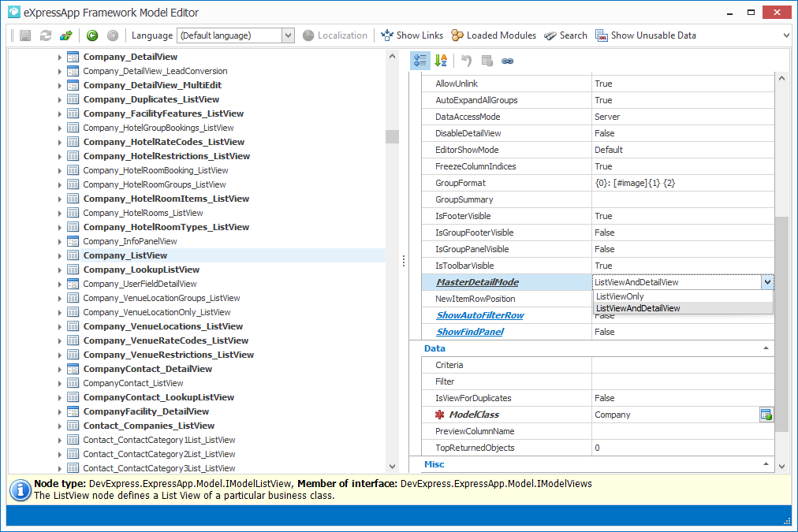Click the ModelClass required asterisk icon
798x532 pixels.
440,415
